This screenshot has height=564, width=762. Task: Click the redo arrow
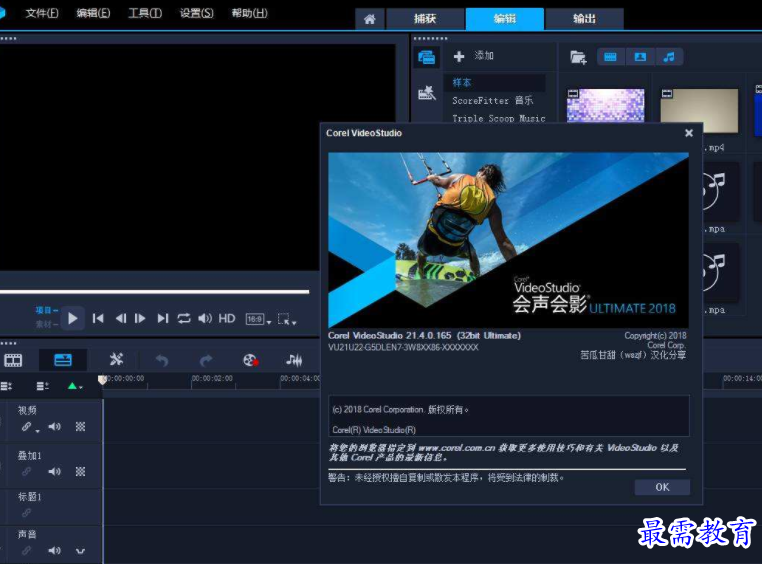point(206,360)
